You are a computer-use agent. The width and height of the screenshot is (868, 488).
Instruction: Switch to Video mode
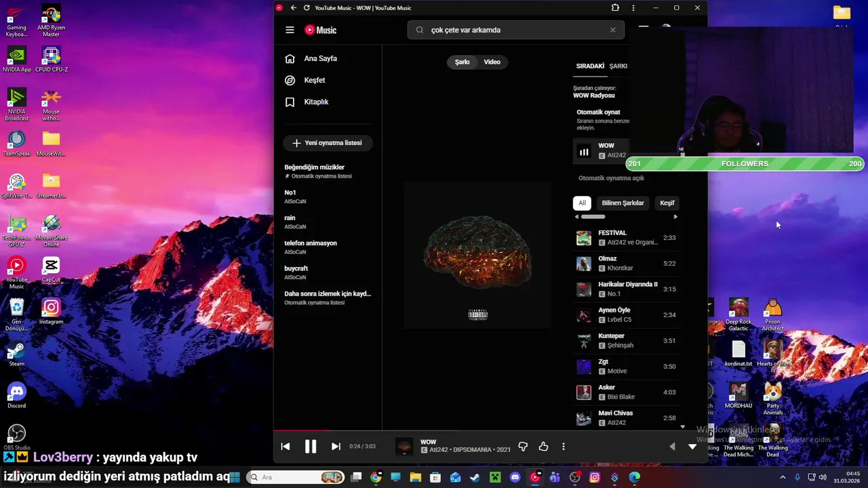(x=492, y=62)
